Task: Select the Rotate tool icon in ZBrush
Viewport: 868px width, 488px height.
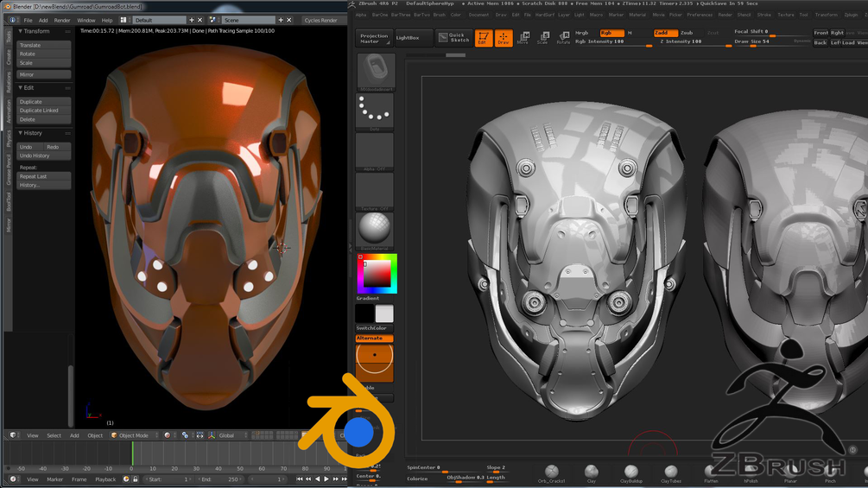Action: 563,38
